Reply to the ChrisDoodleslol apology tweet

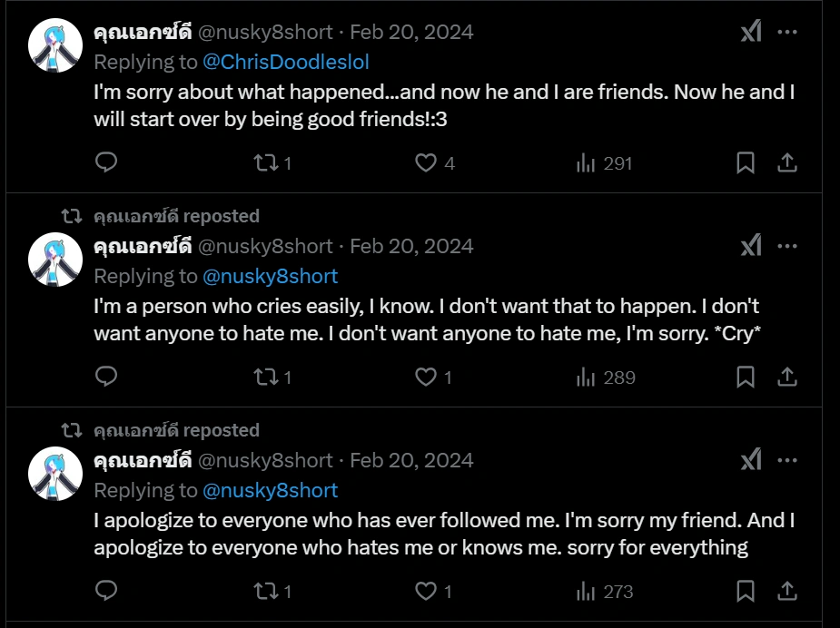pyautogui.click(x=106, y=163)
